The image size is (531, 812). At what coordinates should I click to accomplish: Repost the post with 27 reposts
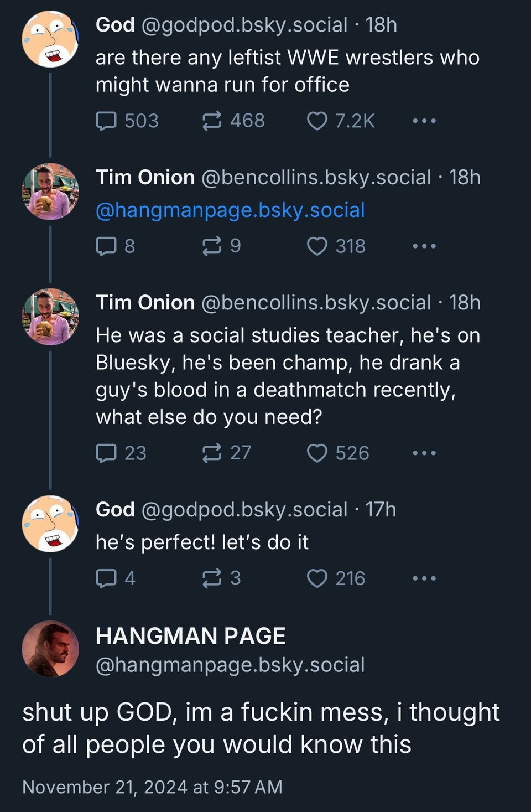(212, 453)
